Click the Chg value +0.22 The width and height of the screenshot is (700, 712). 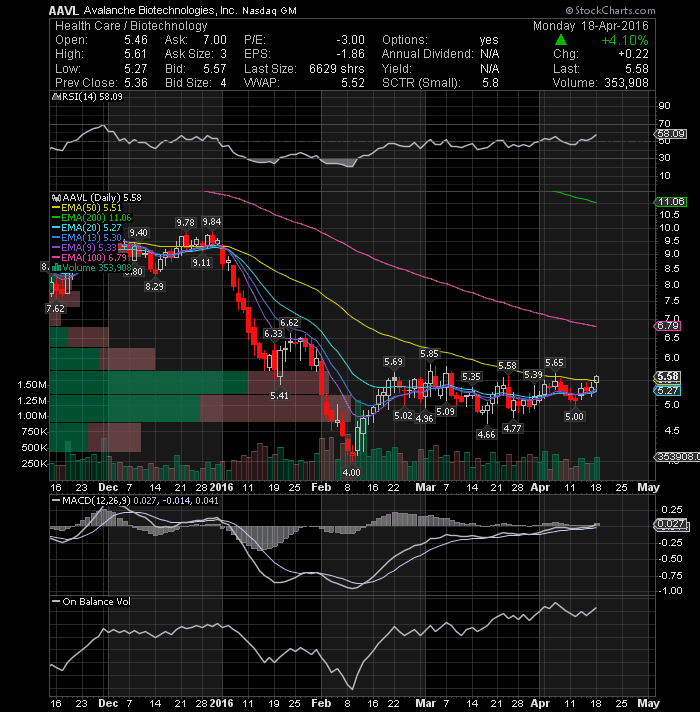tap(633, 54)
